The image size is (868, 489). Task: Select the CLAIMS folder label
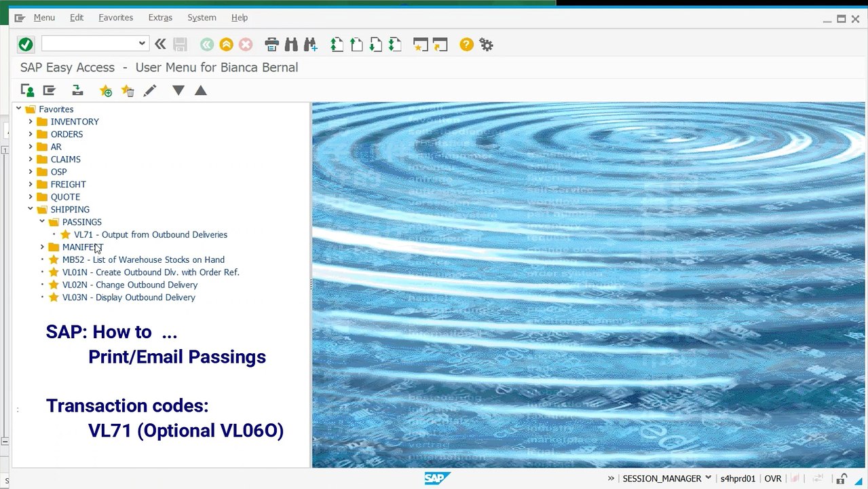[65, 160]
